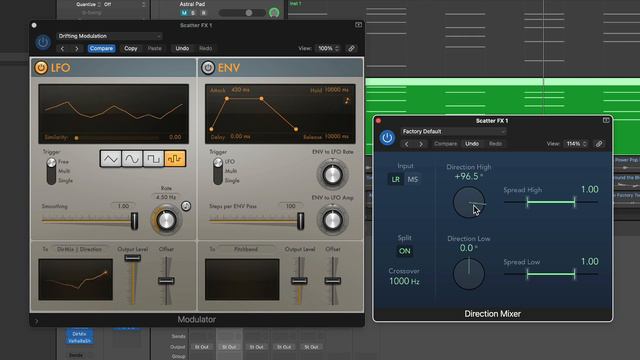Select the sine LFO waveform
Image resolution: width=640 pixels, height=360 pixels.
132,158
